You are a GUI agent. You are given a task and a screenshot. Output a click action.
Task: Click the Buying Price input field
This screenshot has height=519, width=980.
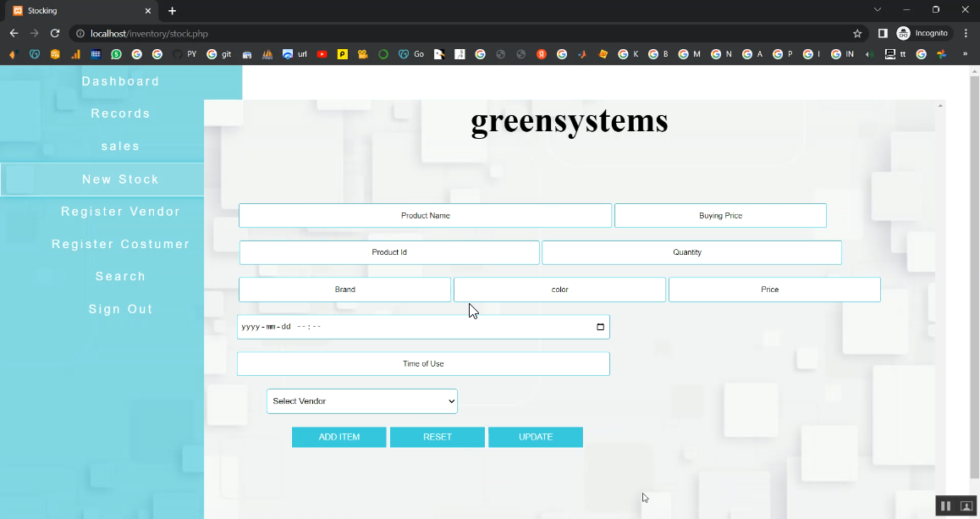click(x=720, y=216)
